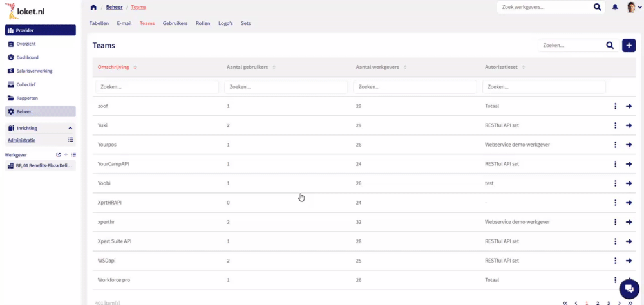
Task: Open the employer list icon beside Werkgever
Action: point(73,154)
